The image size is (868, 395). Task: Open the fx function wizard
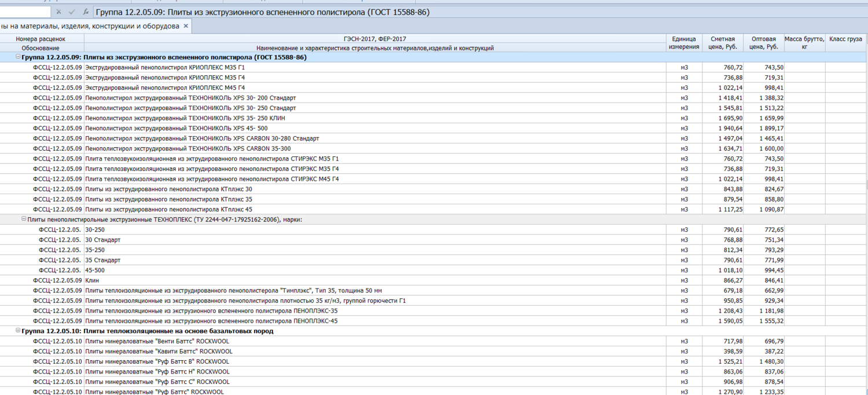pos(86,12)
